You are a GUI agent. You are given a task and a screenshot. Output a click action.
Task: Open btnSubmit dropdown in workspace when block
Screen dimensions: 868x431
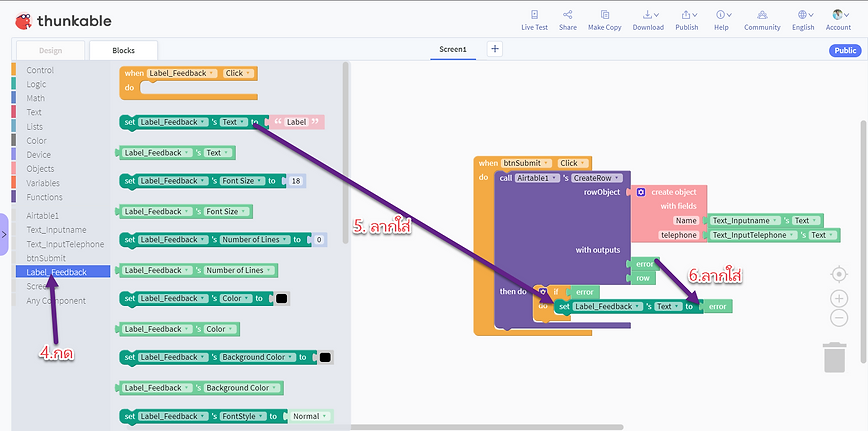click(526, 163)
